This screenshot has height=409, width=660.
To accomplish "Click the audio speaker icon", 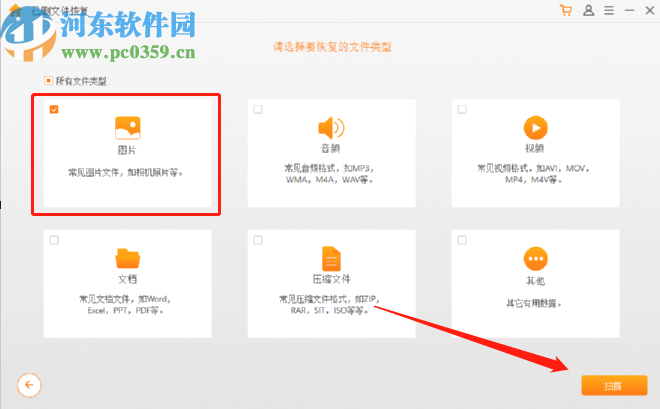I will pos(331,127).
